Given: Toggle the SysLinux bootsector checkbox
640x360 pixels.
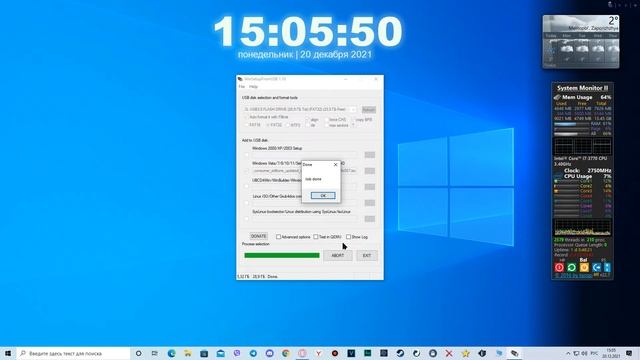Looking at the screenshot, I should coord(246,219).
